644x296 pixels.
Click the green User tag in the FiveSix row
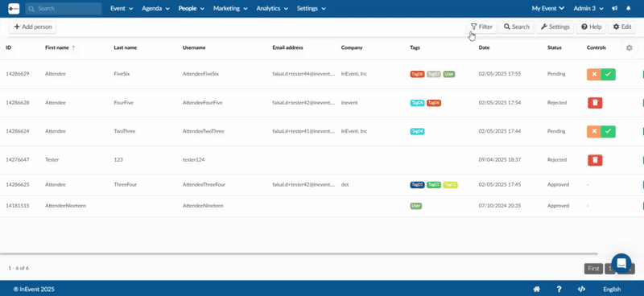click(x=449, y=74)
